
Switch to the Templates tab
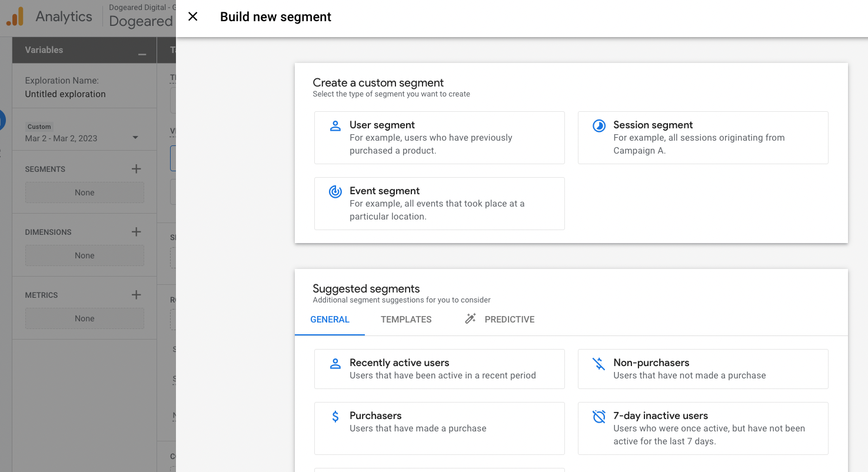tap(406, 320)
